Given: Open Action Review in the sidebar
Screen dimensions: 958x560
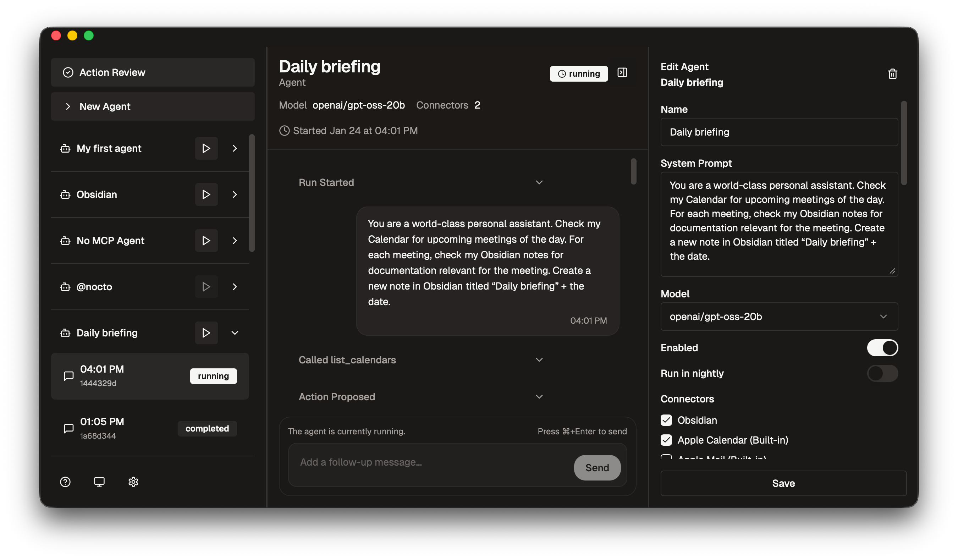Looking at the screenshot, I should (x=153, y=73).
